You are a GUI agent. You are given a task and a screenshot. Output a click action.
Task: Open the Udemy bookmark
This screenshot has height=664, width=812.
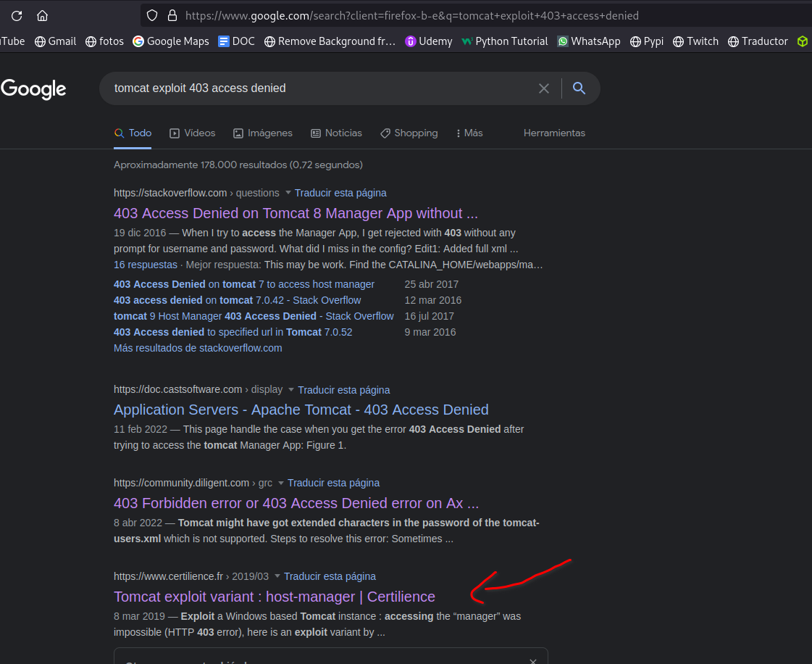tap(429, 41)
